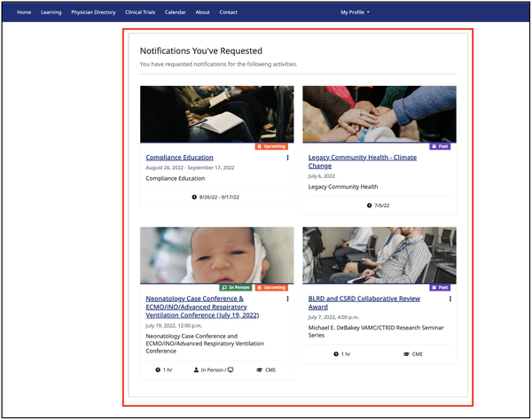The width and height of the screenshot is (532, 419).
Task: Click the Notifications You've Requested heading
Action: click(201, 50)
